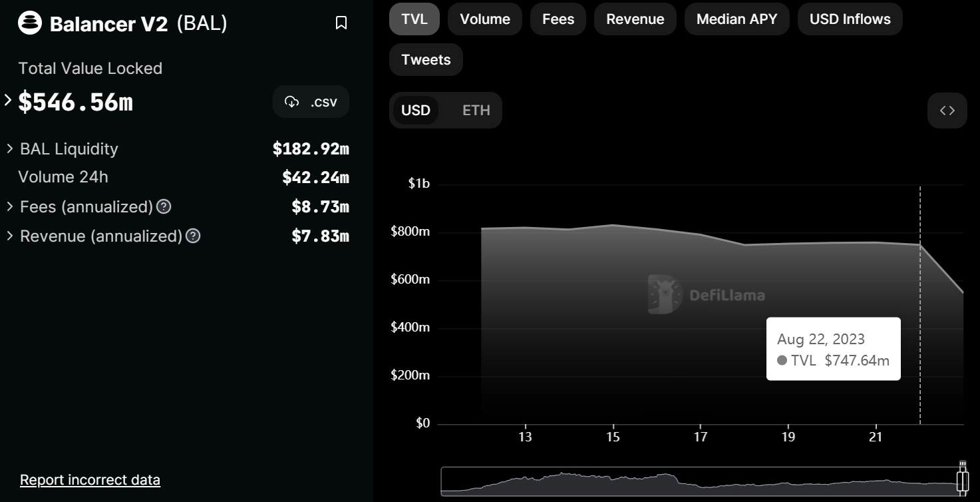Click the Tweets chart option
Screen dimensions: 980x502
pos(426,60)
